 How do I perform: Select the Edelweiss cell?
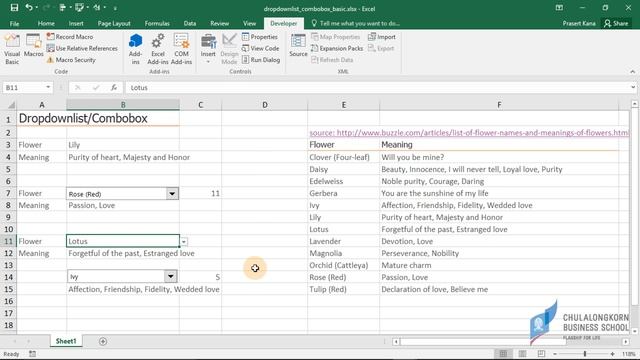coord(343,181)
